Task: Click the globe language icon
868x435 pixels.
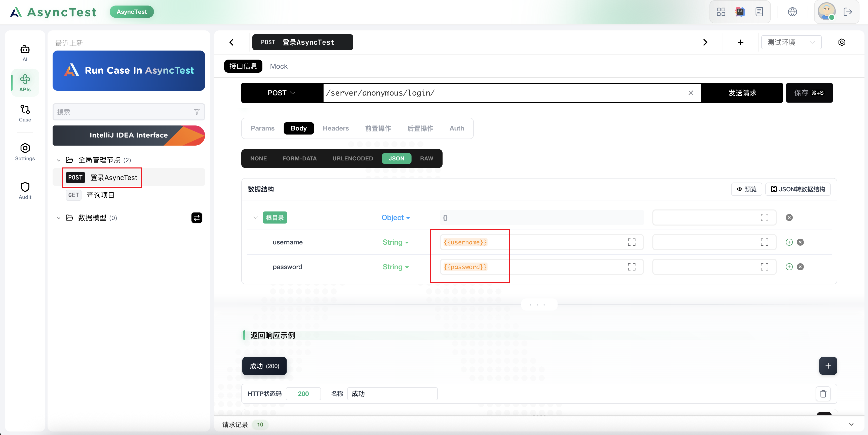Action: click(792, 12)
